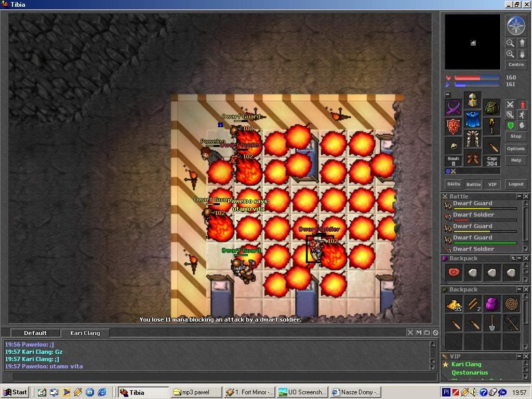Click the Stop button
Screen dimensions: 532x399
[516, 136]
